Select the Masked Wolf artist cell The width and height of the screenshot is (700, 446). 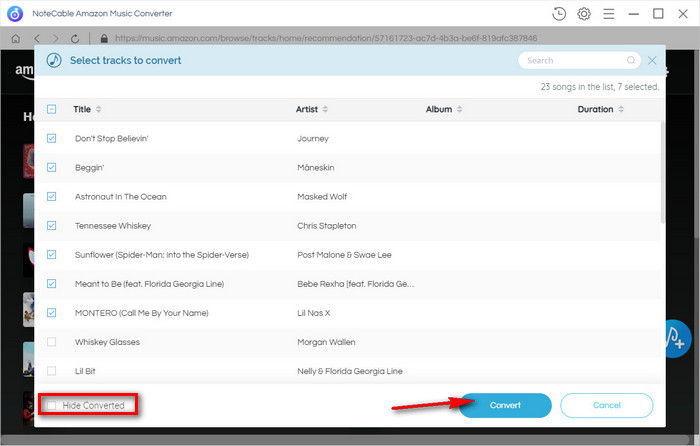point(322,196)
